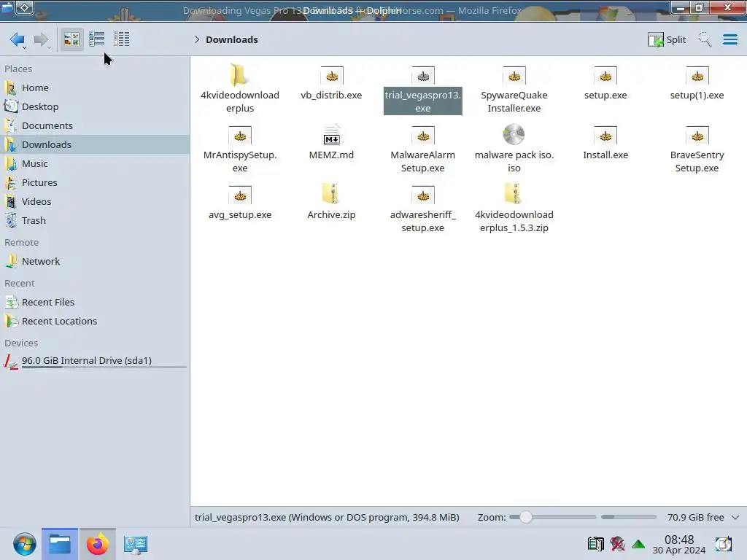Click the MEMZ.md file name label

332,155
